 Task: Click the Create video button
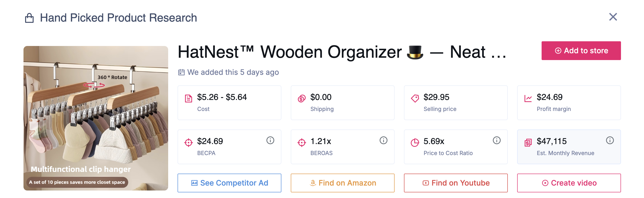click(569, 183)
